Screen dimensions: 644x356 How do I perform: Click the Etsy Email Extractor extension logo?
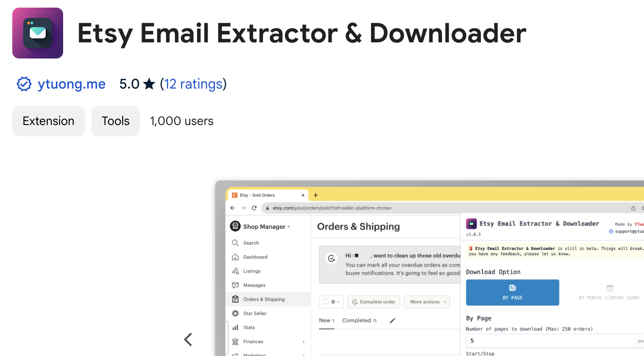38,33
